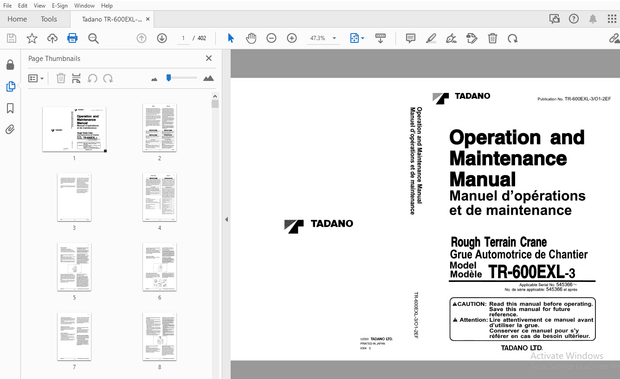Open the apps grid icon
The image size is (620, 379).
612,19
